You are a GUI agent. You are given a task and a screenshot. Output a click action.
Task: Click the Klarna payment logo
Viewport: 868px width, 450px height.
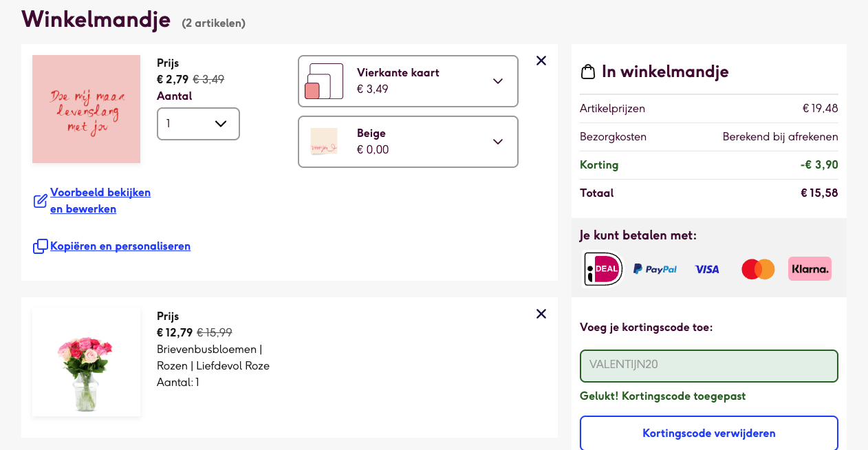[x=810, y=269]
